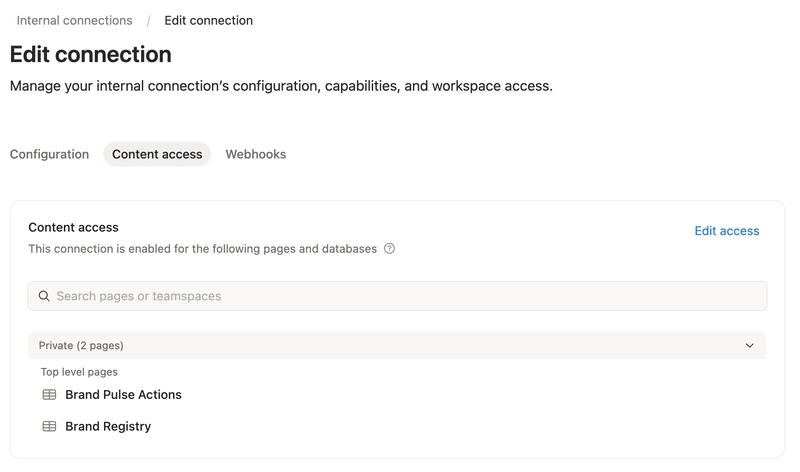Select the Content access tab
The width and height of the screenshot is (800, 472).
click(x=157, y=154)
